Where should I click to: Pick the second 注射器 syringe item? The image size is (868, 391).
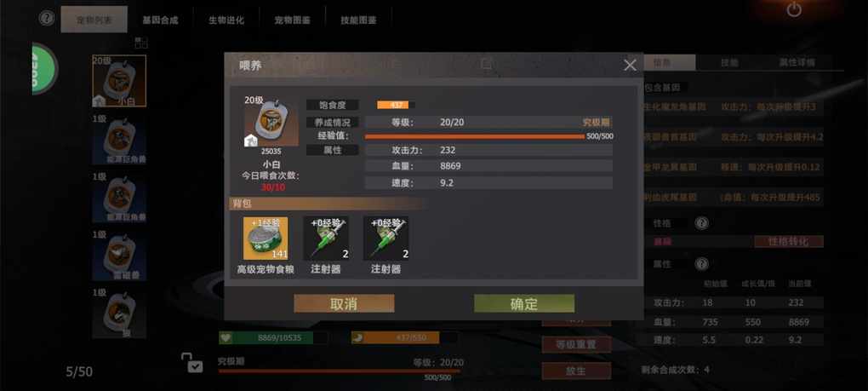click(x=385, y=239)
